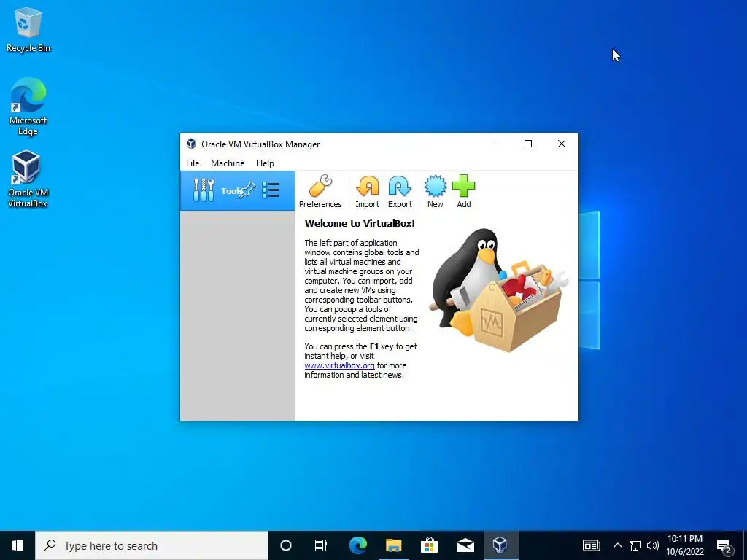Open News and interests taskbar icon
The height and width of the screenshot is (560, 747).
(x=591, y=545)
